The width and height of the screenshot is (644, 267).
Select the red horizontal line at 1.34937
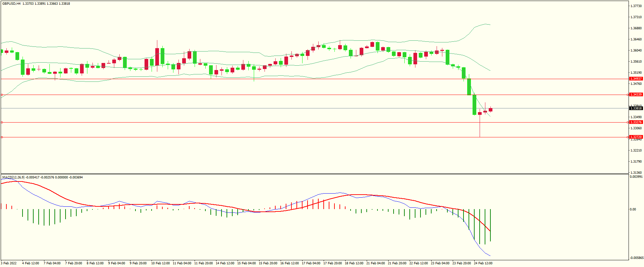tap(314, 79)
